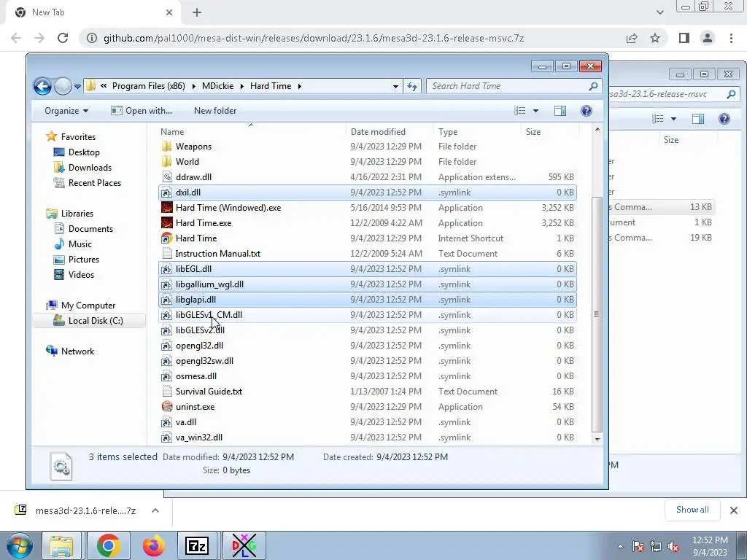Screen dimensions: 747x560
Task: Open Firefox from the taskbar
Action: 153,545
